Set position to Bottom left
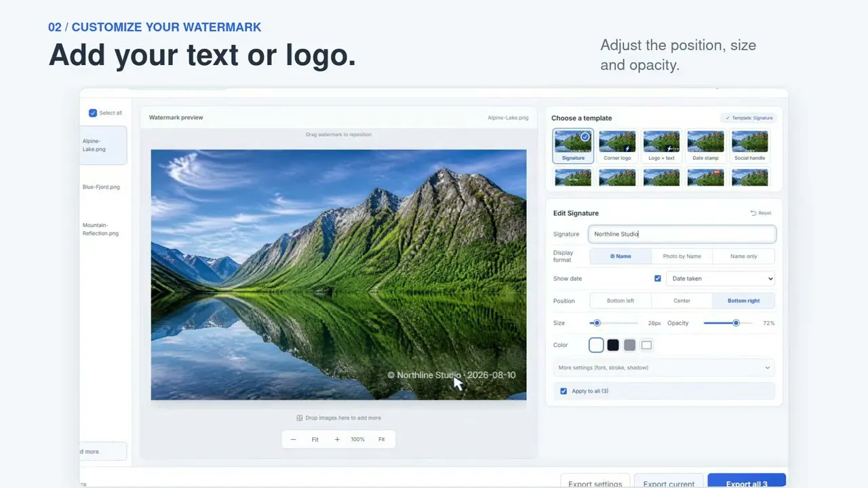 click(620, 301)
